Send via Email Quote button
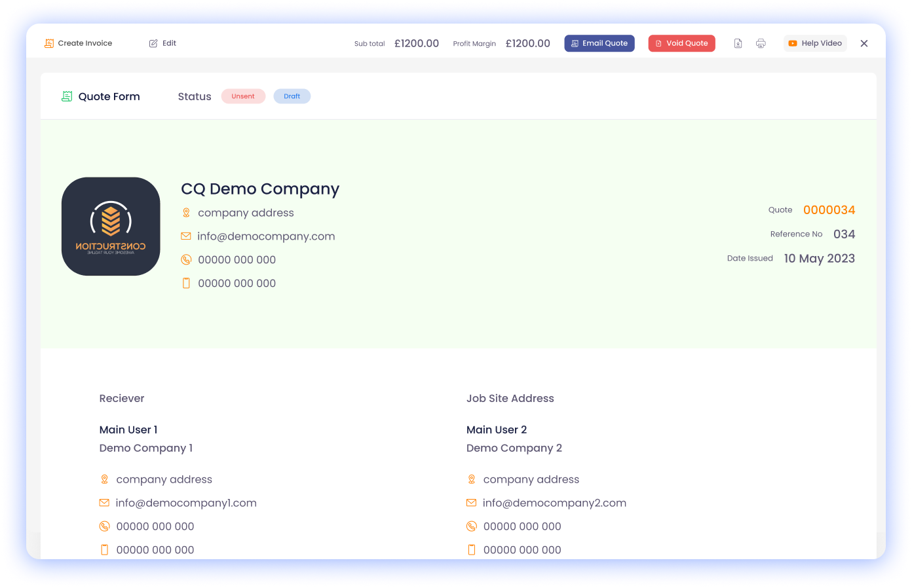The image size is (912, 588). tap(599, 43)
